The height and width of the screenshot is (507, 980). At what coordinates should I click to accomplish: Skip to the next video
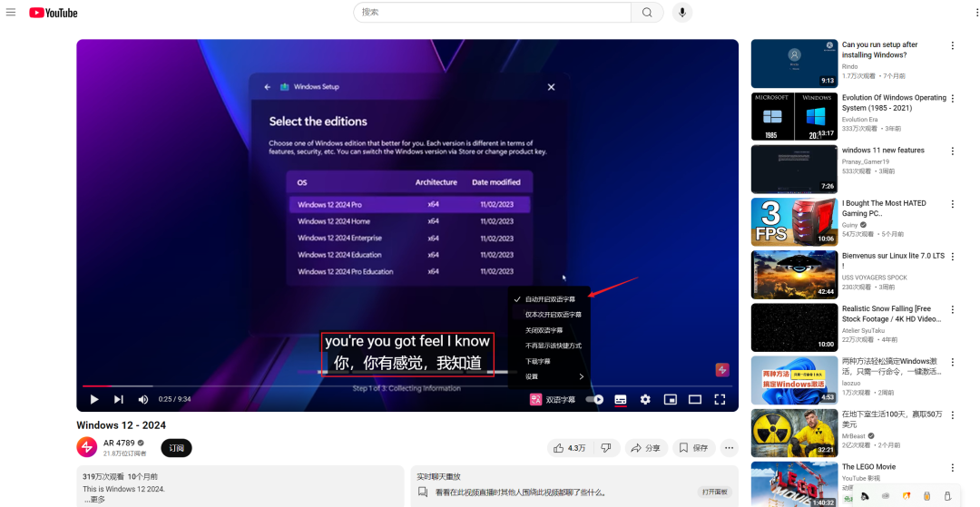point(118,399)
